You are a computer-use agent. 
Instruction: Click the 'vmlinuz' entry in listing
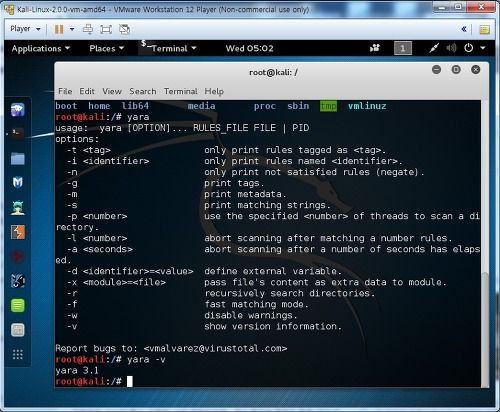[367, 106]
